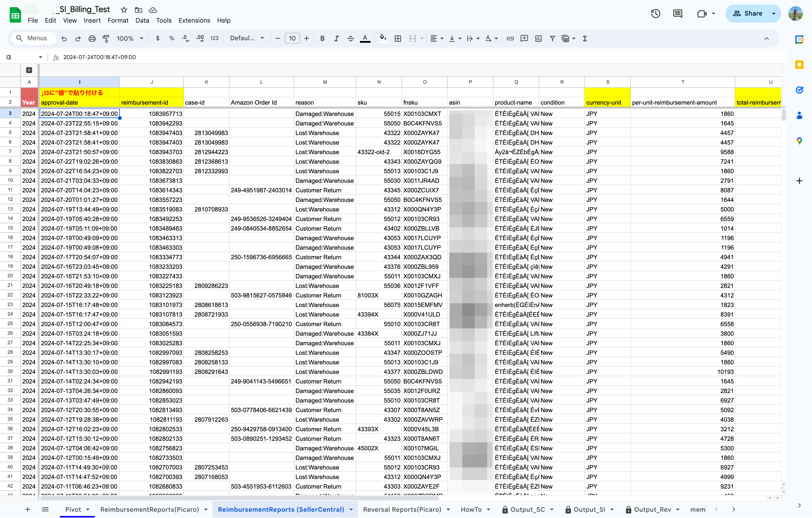
Task: Open the name box dropdown
Action: coord(40,57)
